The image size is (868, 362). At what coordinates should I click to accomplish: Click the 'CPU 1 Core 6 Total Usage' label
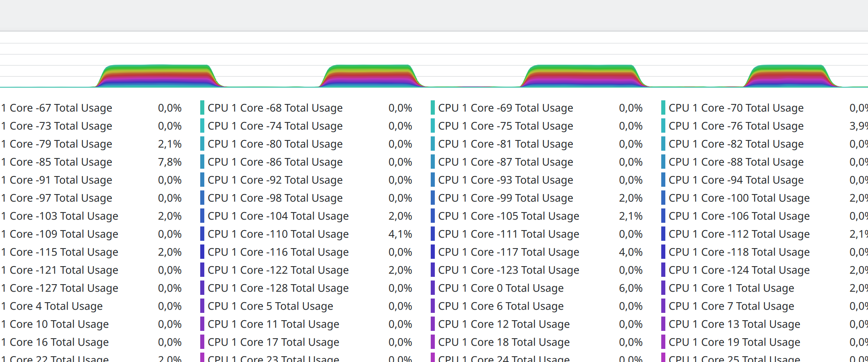pyautogui.click(x=501, y=306)
